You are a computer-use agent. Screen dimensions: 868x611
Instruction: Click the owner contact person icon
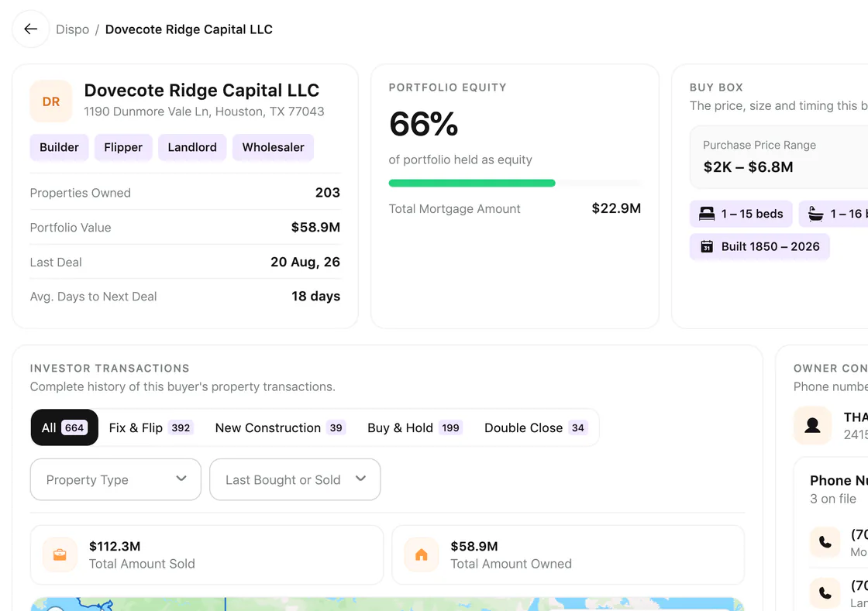pos(813,425)
